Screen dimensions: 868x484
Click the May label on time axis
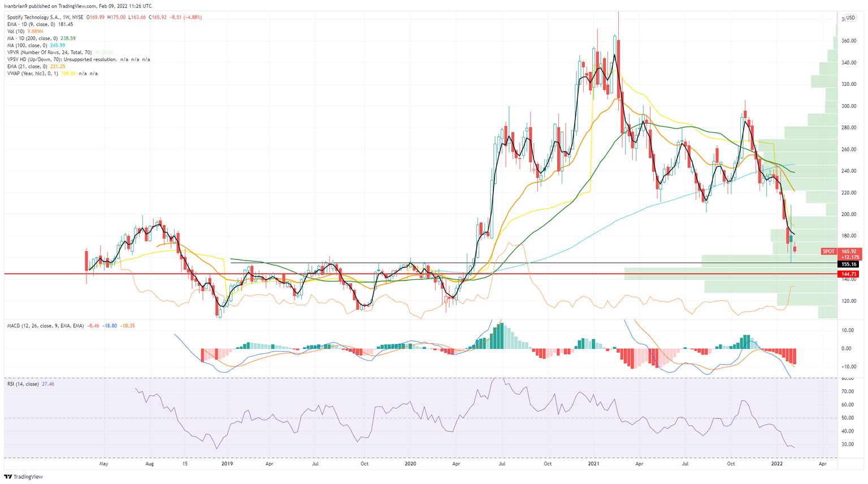click(103, 464)
